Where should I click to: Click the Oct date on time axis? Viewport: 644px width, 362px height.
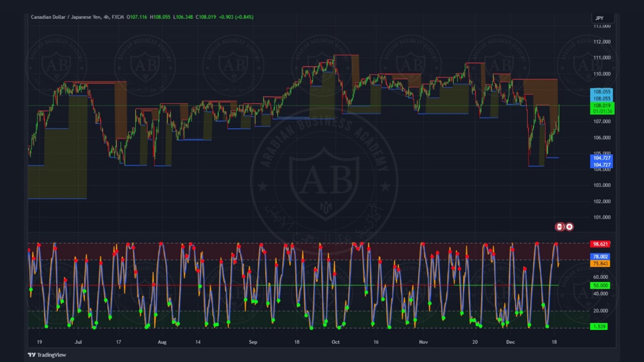(x=335, y=342)
